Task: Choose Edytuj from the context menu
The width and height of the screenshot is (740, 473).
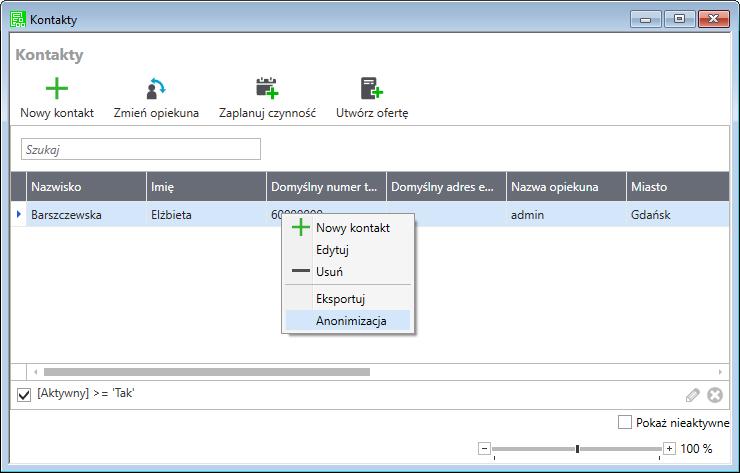Action: click(x=348, y=250)
